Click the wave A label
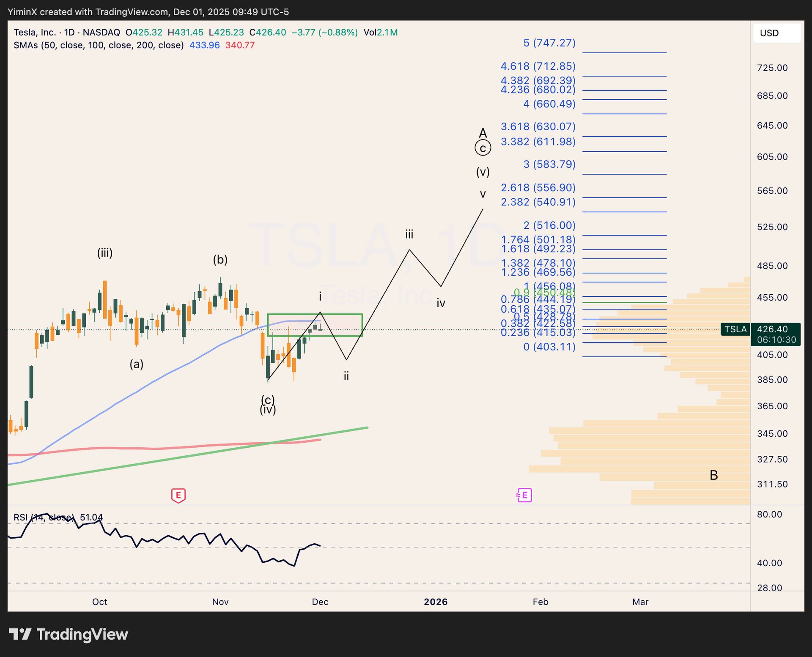The width and height of the screenshot is (812, 657). (483, 133)
